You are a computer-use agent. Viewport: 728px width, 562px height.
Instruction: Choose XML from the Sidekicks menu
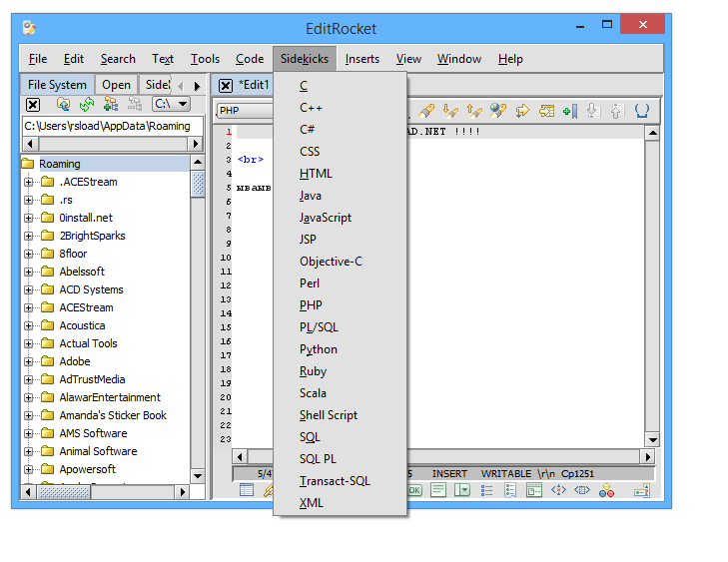point(340,503)
